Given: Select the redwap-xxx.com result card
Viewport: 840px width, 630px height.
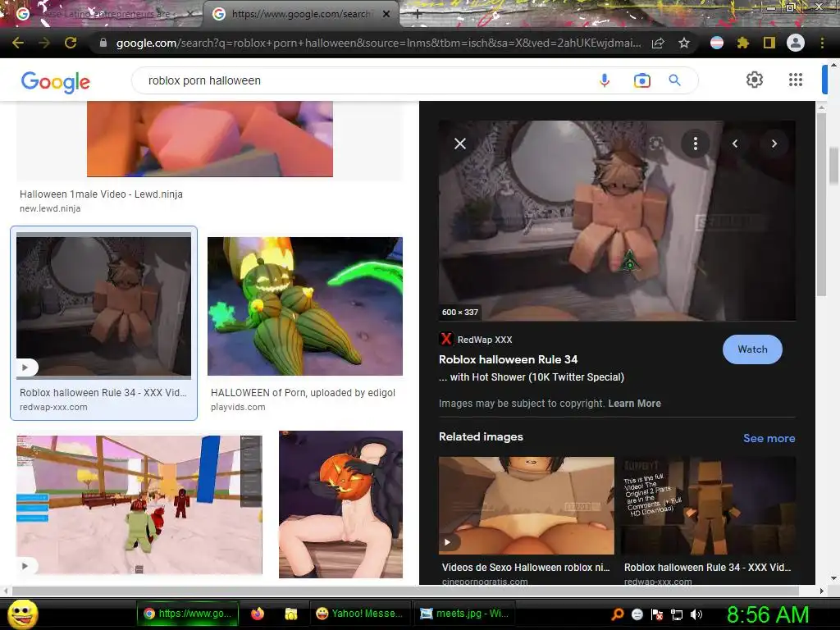Looking at the screenshot, I should (104, 323).
